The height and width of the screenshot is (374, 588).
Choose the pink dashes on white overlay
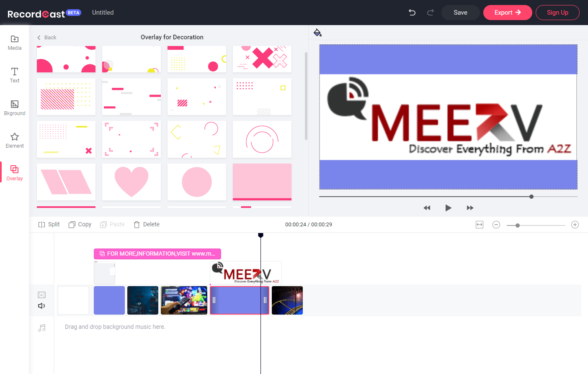pos(132,97)
